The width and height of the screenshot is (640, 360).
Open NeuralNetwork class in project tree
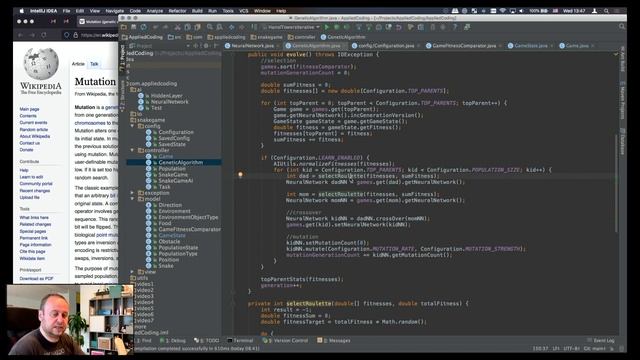click(169, 102)
